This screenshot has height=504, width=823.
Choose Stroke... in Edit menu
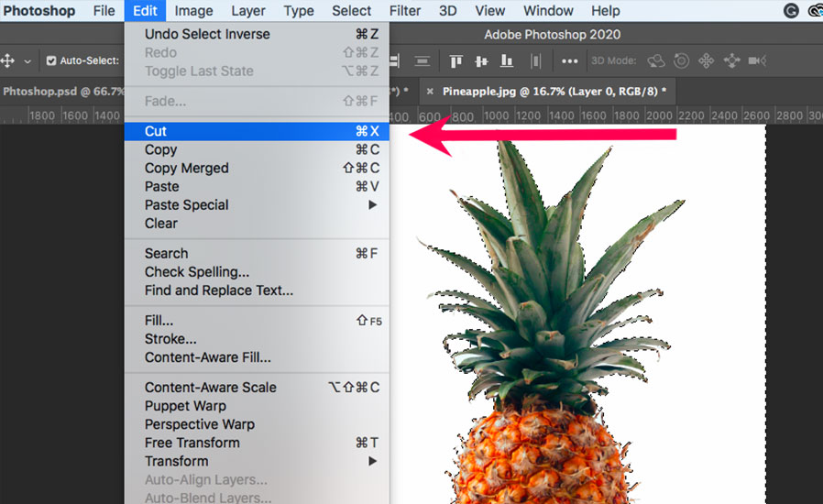pyautogui.click(x=258, y=339)
